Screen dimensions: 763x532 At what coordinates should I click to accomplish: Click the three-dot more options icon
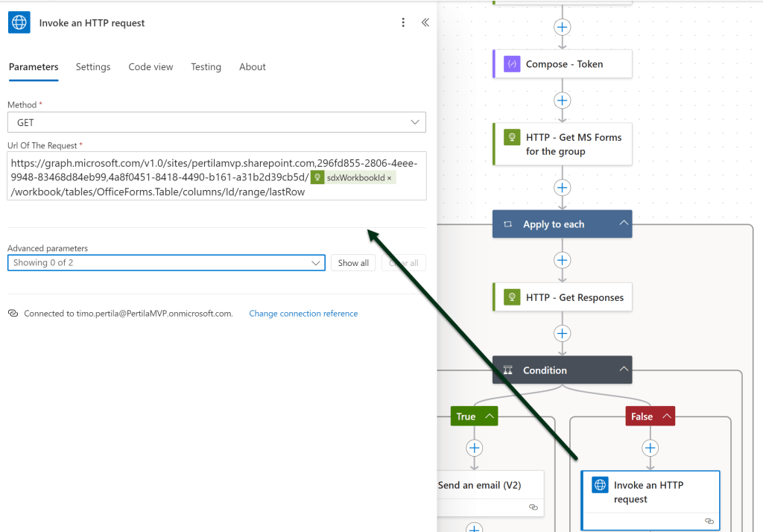pos(403,22)
